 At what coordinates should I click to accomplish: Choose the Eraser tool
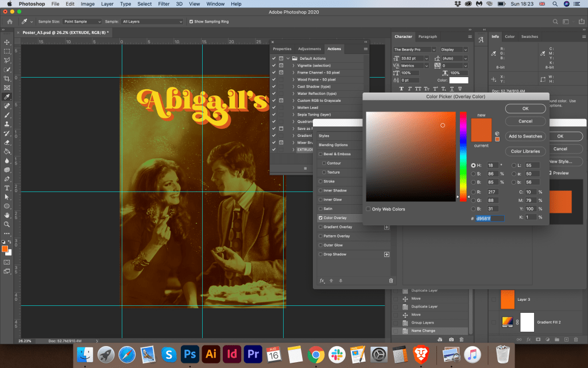coord(7,143)
